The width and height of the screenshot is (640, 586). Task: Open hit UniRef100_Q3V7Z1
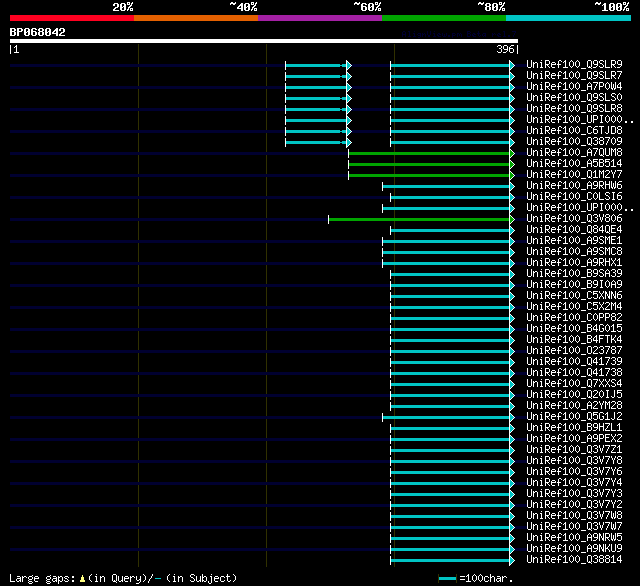point(574,450)
